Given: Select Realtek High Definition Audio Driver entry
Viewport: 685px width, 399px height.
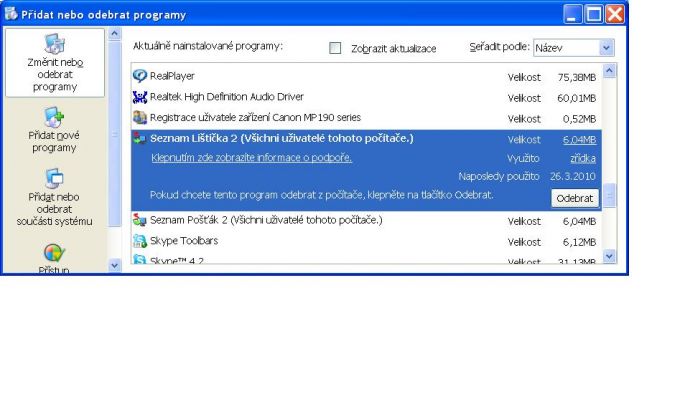Looking at the screenshot, I should point(366,97).
